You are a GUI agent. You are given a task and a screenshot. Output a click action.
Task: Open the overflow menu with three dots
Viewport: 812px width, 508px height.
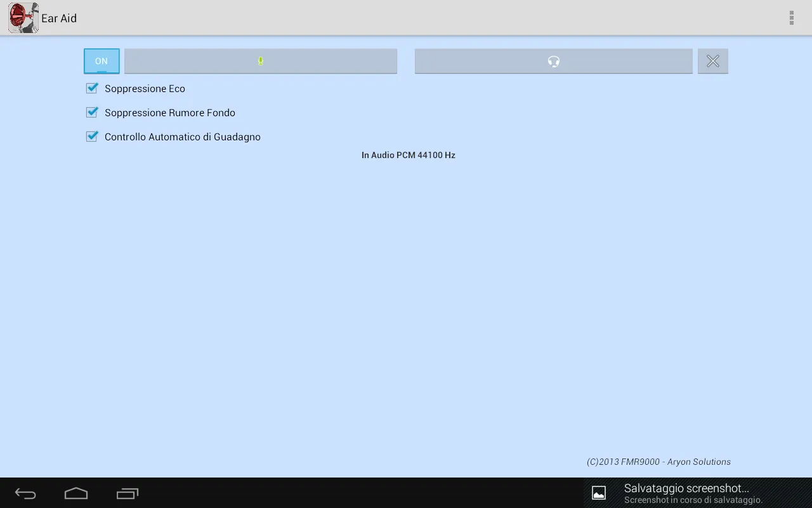pyautogui.click(x=791, y=18)
